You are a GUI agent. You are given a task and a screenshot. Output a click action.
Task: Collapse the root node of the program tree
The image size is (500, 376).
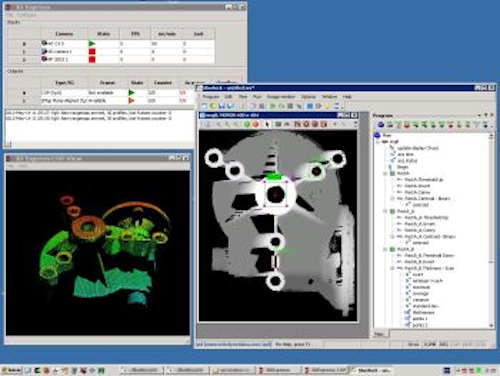[378, 141]
